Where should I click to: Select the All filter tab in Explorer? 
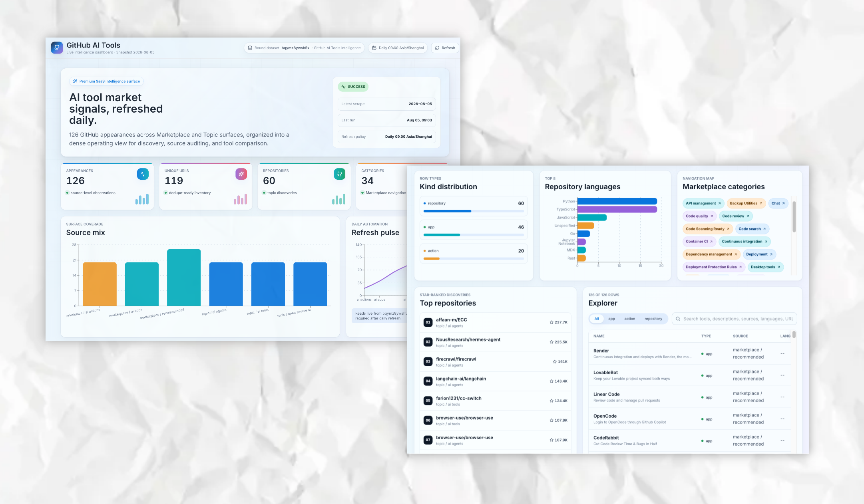[x=597, y=319]
